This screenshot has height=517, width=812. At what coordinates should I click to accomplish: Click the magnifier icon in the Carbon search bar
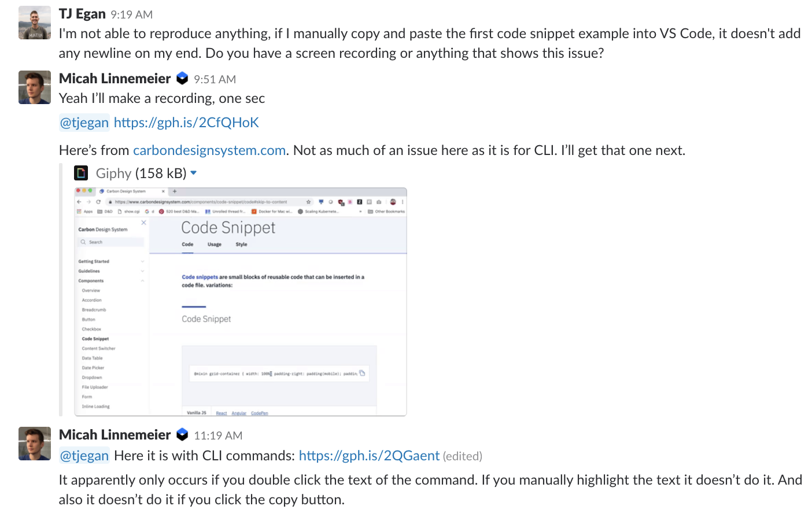83,242
